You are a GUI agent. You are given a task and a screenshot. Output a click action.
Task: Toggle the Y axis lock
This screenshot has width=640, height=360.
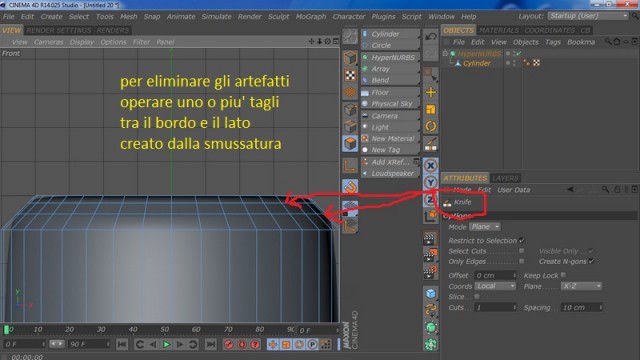[431, 182]
